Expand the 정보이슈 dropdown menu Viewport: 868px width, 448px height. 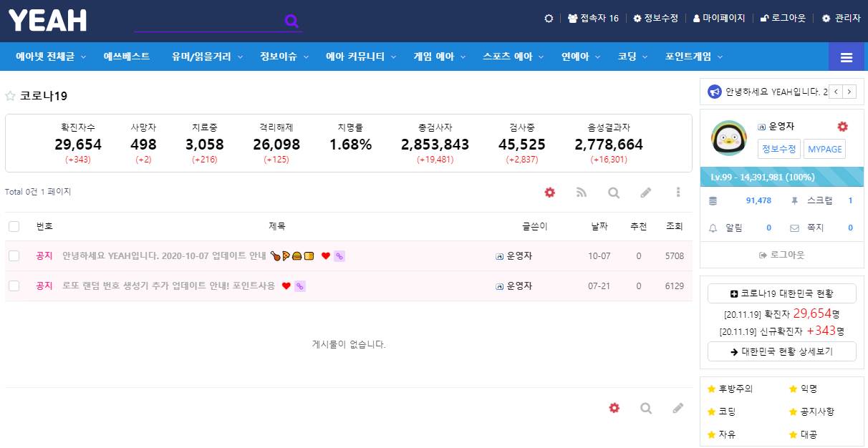[x=284, y=57]
